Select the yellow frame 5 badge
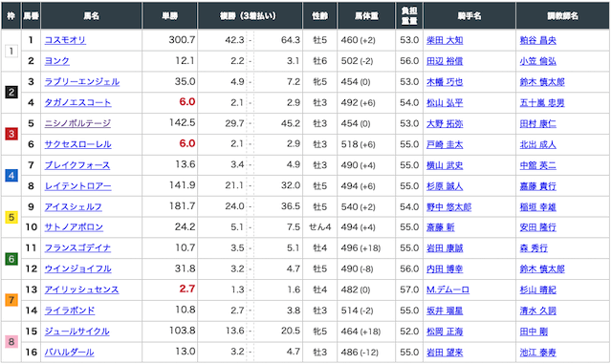The height and width of the screenshot is (364, 612). [x=11, y=217]
